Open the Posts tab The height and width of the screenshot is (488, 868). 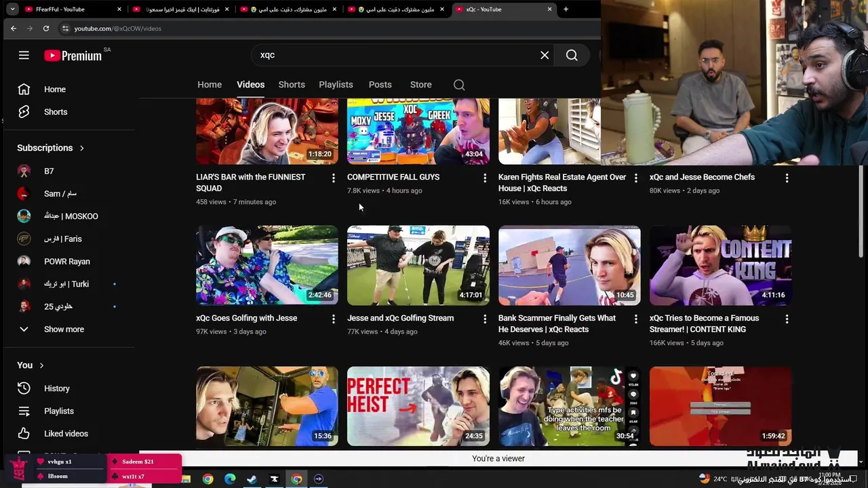click(380, 85)
